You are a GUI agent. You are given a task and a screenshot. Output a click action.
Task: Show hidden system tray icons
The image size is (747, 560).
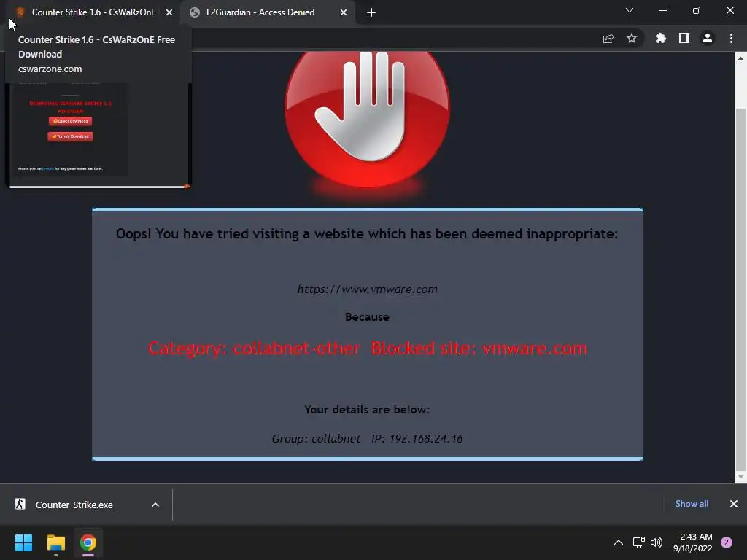point(619,542)
